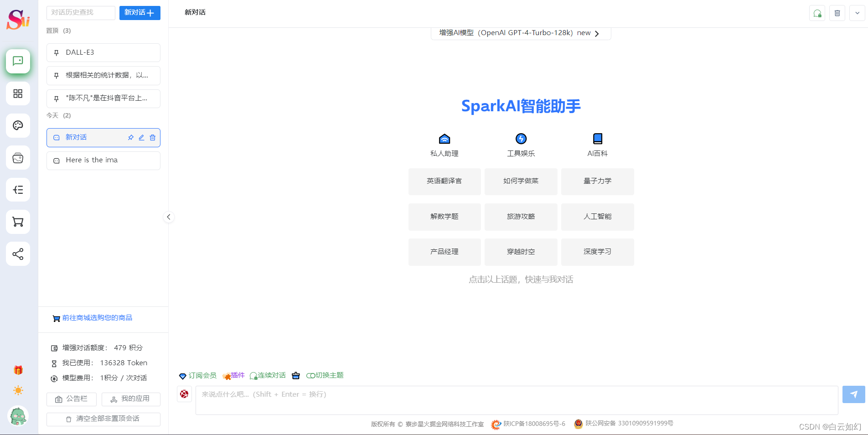This screenshot has width=868, height=435.
Task: Open the outline list sidebar icon
Action: 18,190
